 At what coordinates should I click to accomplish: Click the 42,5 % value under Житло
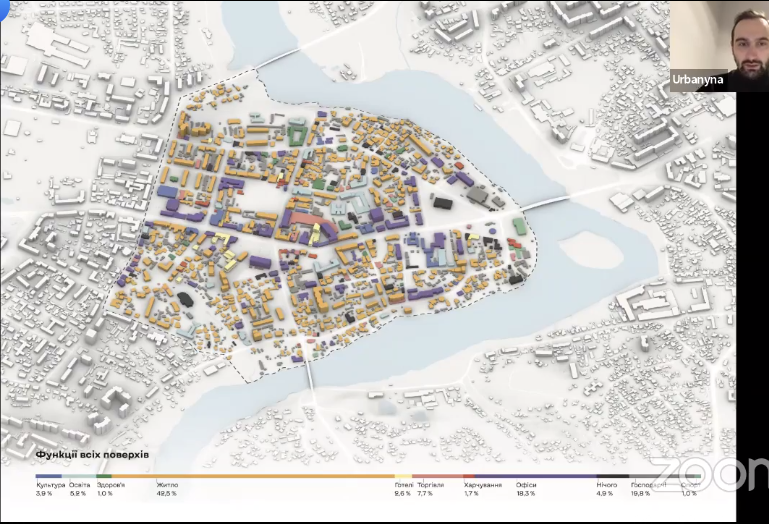pyautogui.click(x=166, y=494)
